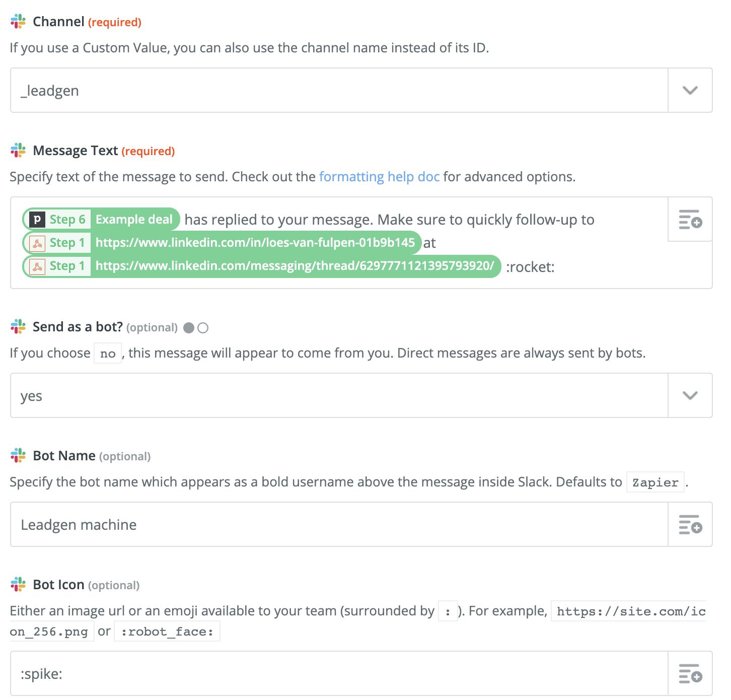Click the insert-field icon in Bot Name field
Screen dimensions: 731x700
click(690, 524)
